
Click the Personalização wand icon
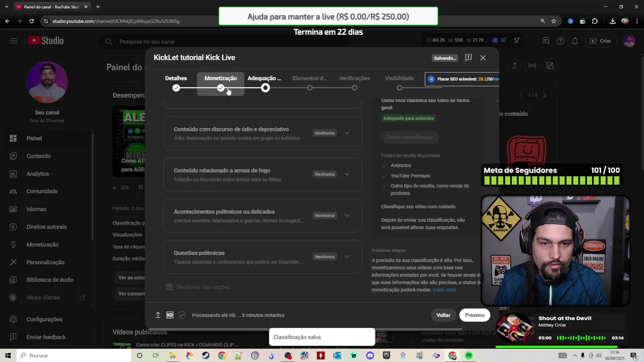click(x=14, y=262)
